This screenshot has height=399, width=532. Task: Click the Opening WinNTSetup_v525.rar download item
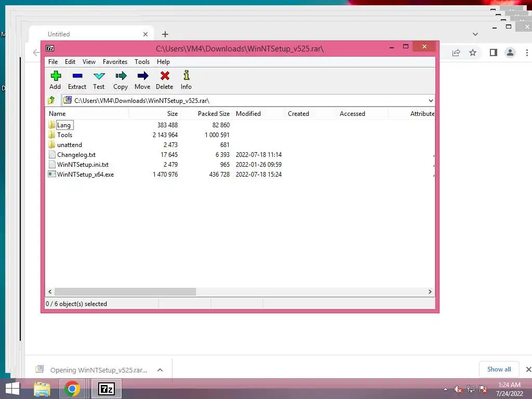coord(99,370)
